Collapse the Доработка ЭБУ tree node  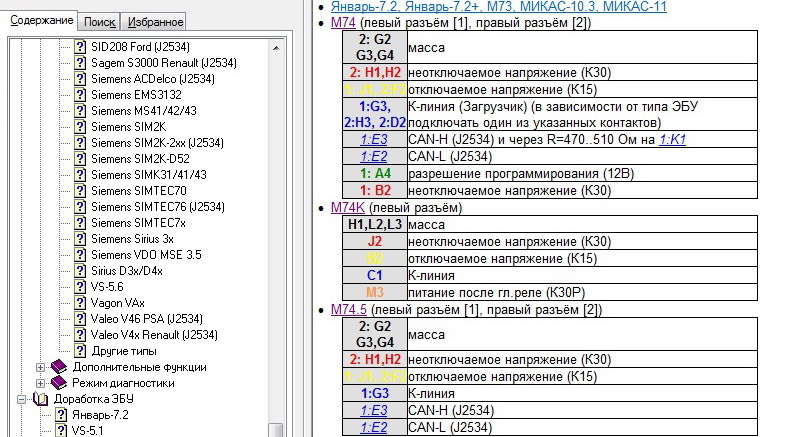tap(21, 400)
